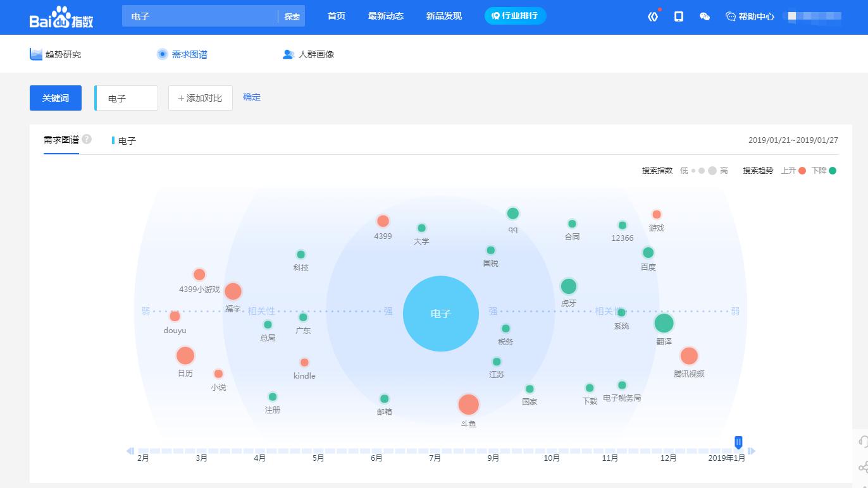Click the 税务 bubble
The image size is (868, 488).
tap(505, 329)
